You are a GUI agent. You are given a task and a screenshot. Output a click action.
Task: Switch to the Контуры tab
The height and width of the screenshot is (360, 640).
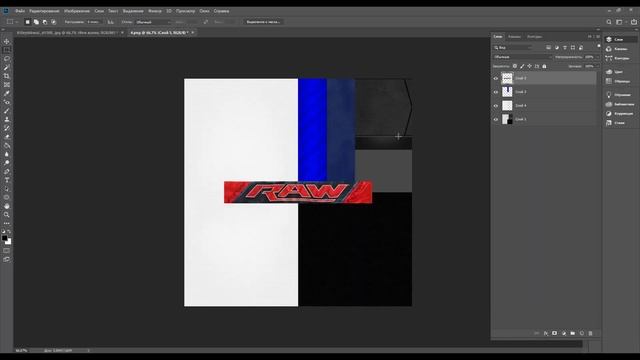coord(534,37)
